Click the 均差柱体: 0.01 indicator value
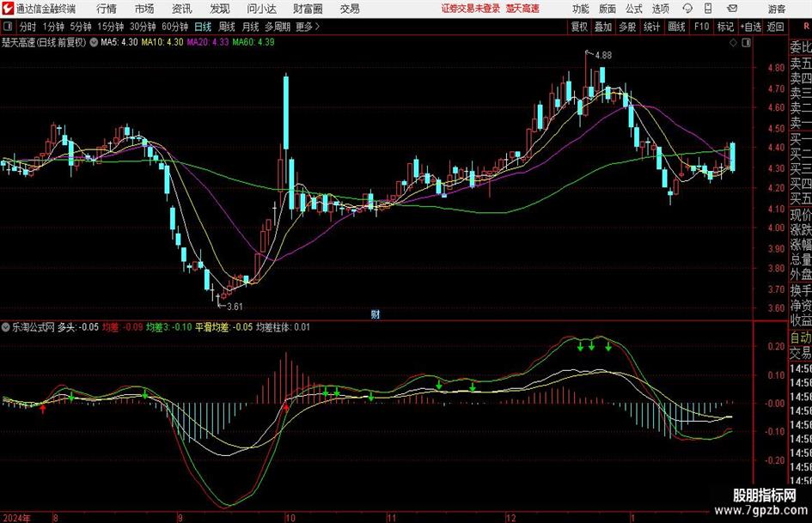Image resolution: width=812 pixels, height=523 pixels. pos(283,327)
